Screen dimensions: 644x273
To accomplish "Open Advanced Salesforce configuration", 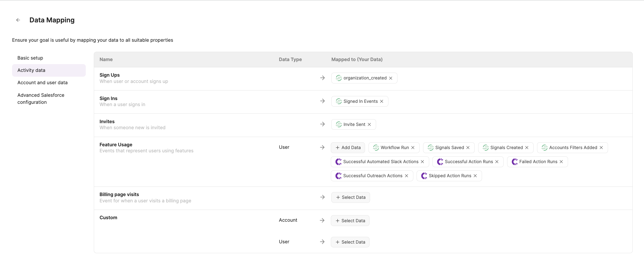I will (41, 99).
